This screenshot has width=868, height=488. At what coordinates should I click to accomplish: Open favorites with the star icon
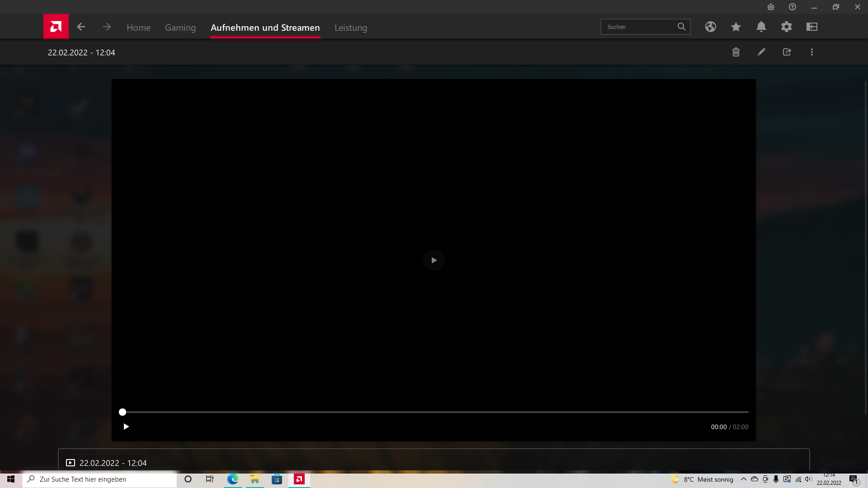pos(736,27)
